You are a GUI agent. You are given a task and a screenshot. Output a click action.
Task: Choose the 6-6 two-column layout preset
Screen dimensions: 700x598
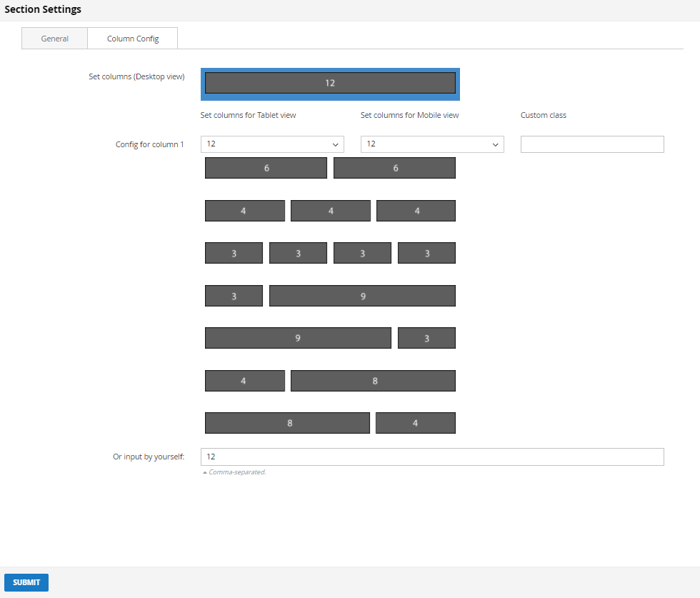point(266,168)
